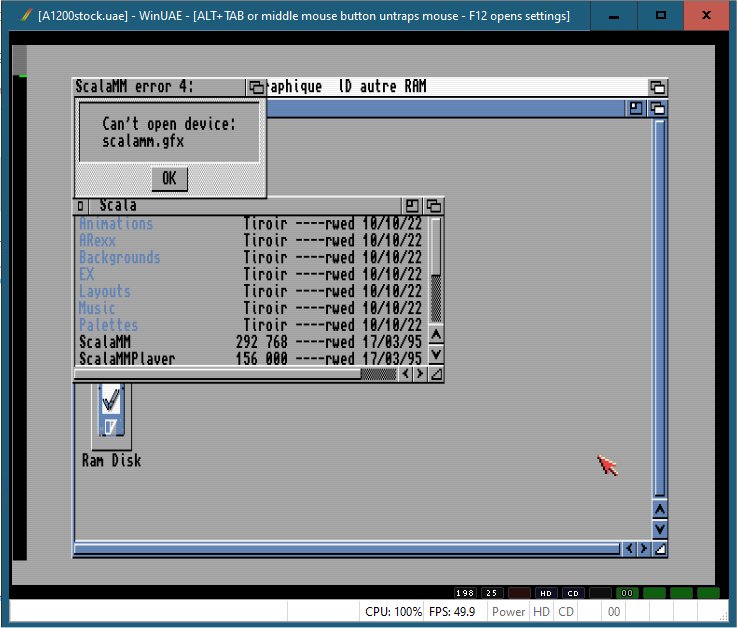The height and width of the screenshot is (628, 737).
Task: Click the background window scroll left arrow
Action: click(629, 549)
